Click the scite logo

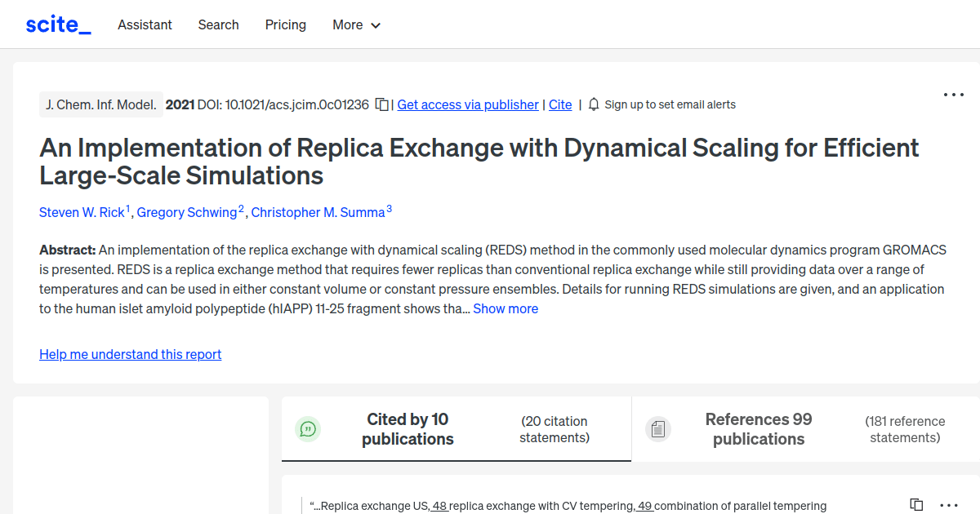point(57,24)
